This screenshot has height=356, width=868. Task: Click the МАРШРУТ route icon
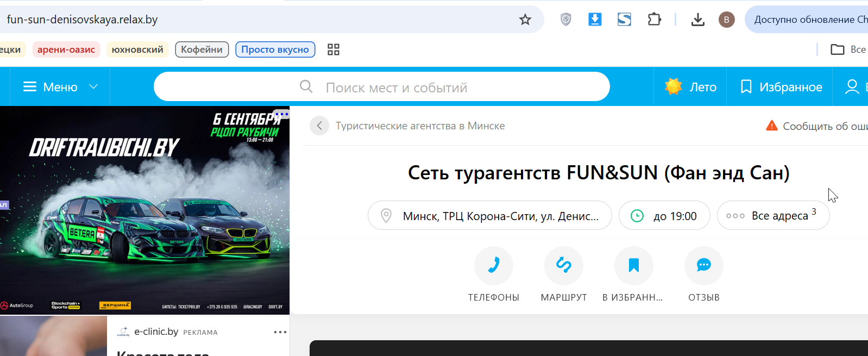[x=564, y=265]
